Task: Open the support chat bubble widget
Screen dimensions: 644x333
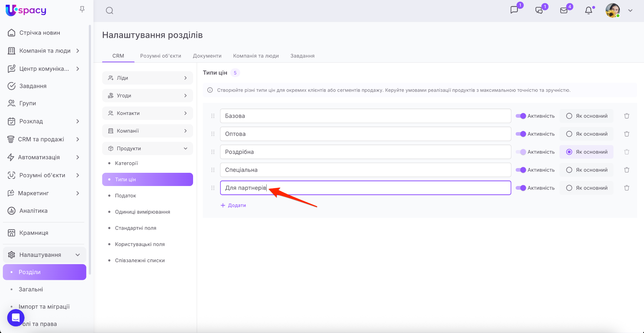Action: [x=16, y=318]
